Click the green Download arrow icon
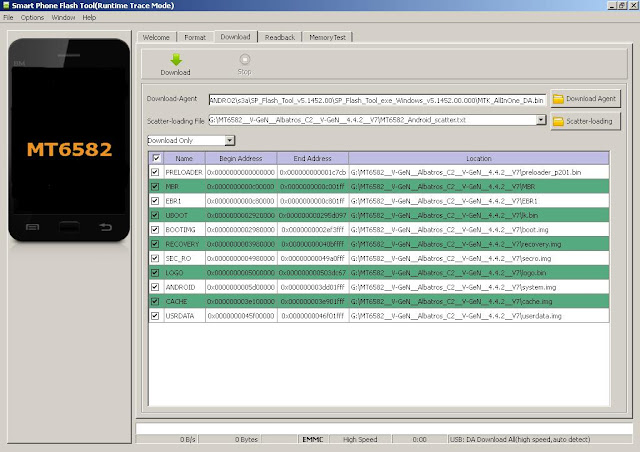 pyautogui.click(x=176, y=60)
